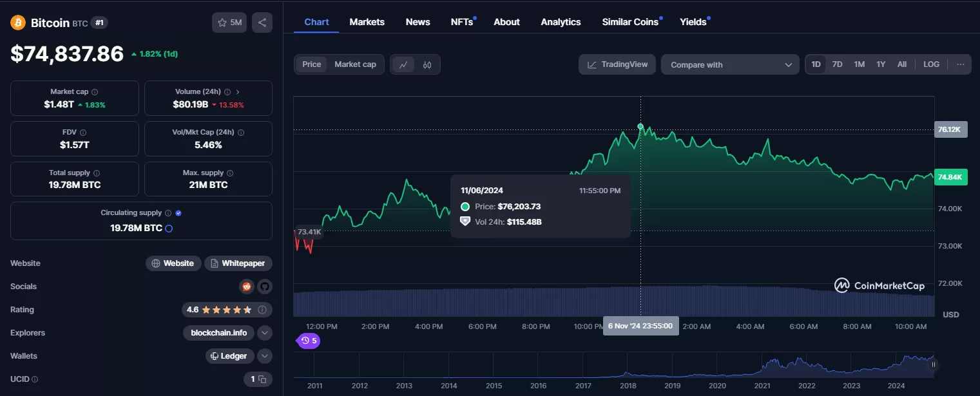Viewport: 980px width, 396px height.
Task: Switch to the Markets tab
Action: 367,22
